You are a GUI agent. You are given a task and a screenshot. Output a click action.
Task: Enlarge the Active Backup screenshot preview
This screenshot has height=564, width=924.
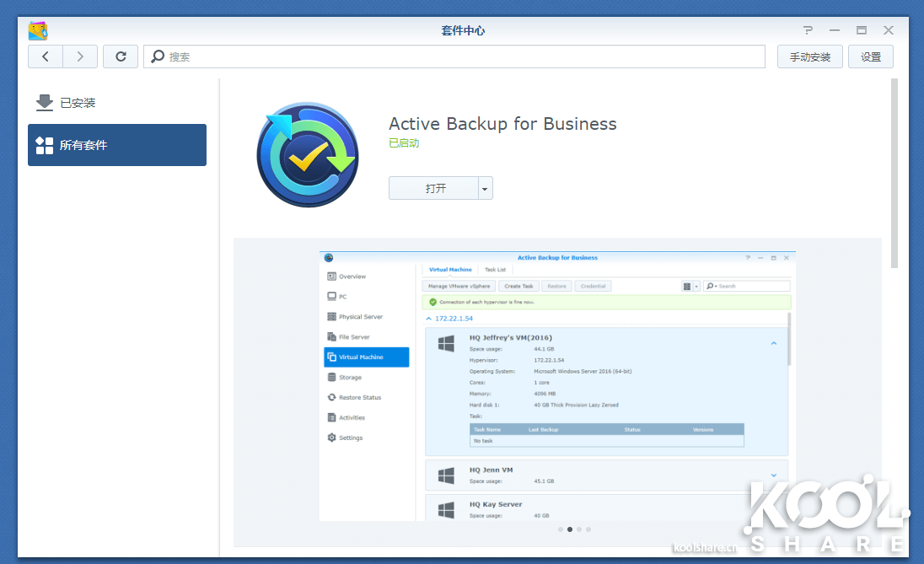click(x=556, y=385)
